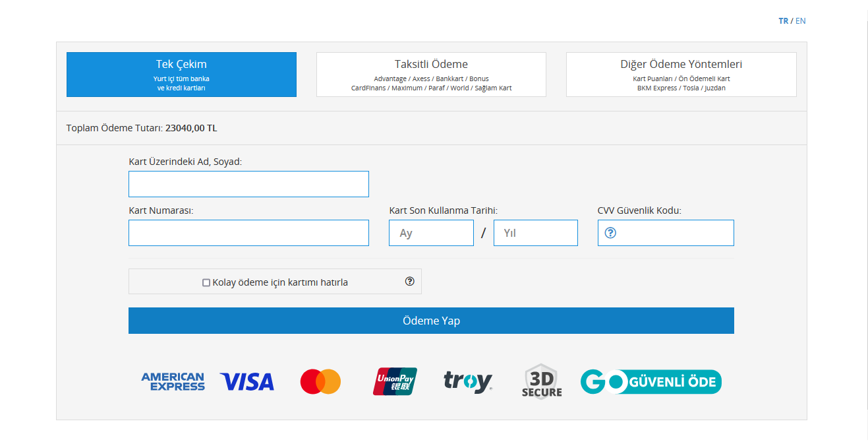Click the Mastercard logo

point(320,382)
